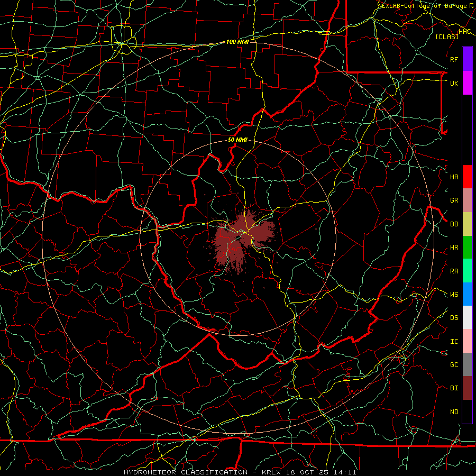Image resolution: width=476 pixels, height=476 pixels.
Task: Click the magenta UK color swatch
Action: [467, 83]
